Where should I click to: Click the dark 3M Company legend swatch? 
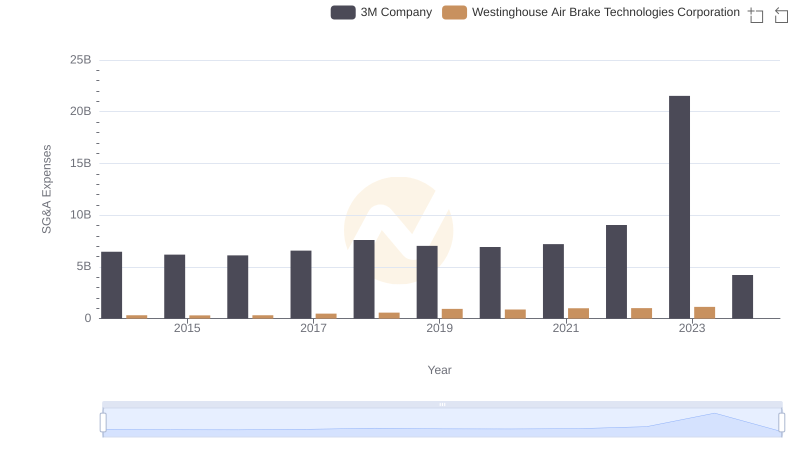pos(343,12)
